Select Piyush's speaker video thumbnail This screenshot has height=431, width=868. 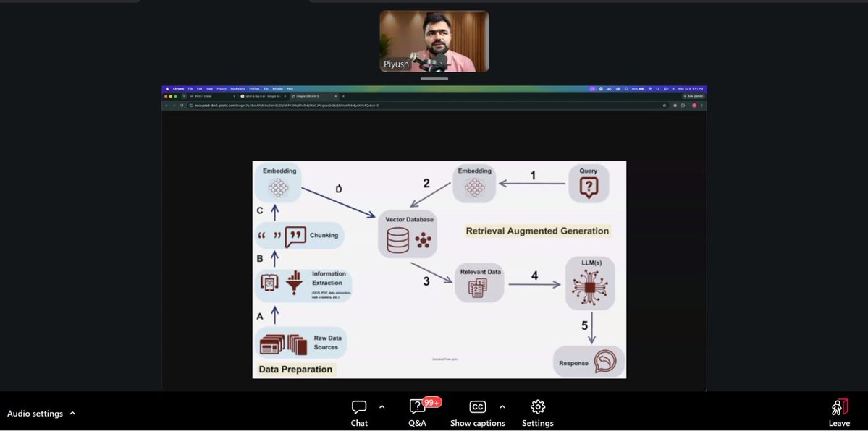(x=434, y=41)
